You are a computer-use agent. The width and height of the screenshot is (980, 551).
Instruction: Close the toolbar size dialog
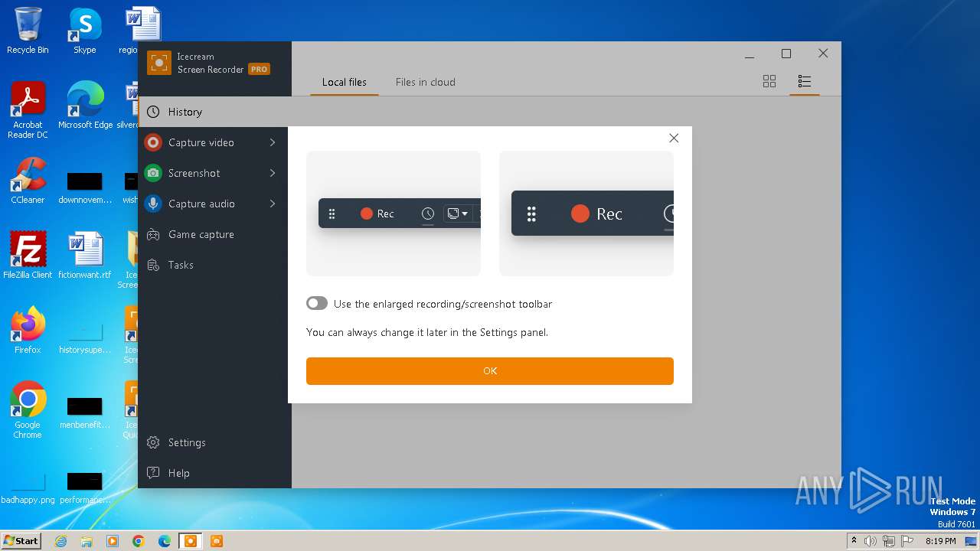[x=674, y=139]
